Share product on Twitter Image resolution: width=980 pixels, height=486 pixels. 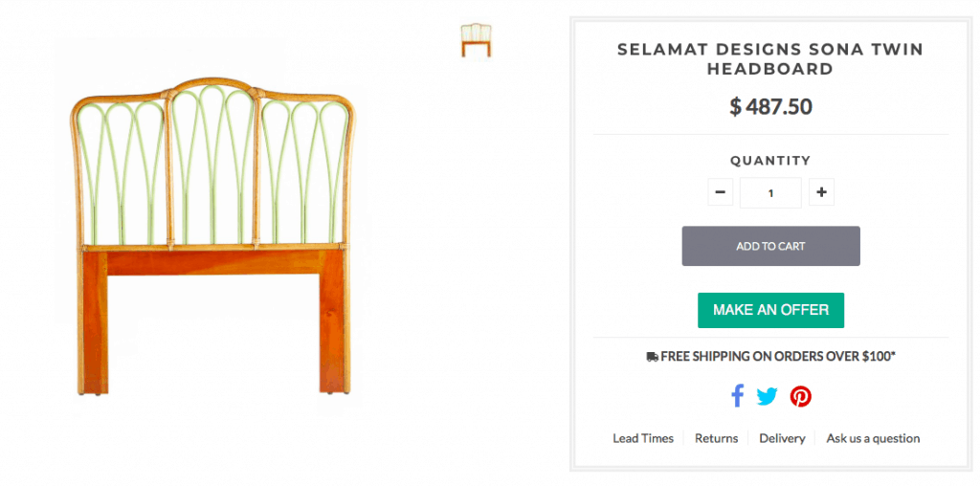pos(768,396)
